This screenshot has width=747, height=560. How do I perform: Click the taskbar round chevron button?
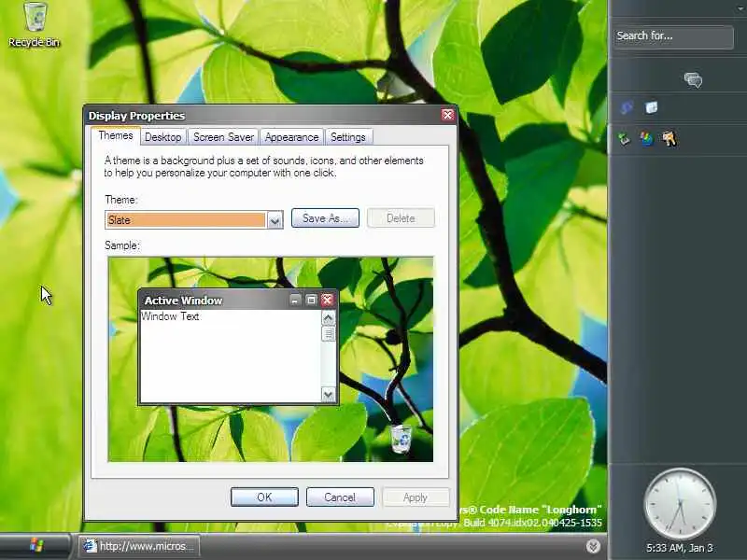pos(593,546)
